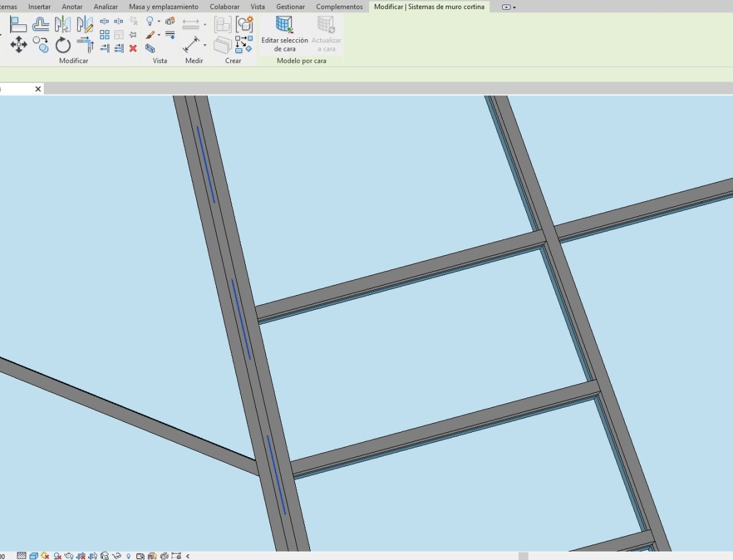Toggle temporary hide/isolate glasses icon
733x560 pixels.
click(116, 555)
